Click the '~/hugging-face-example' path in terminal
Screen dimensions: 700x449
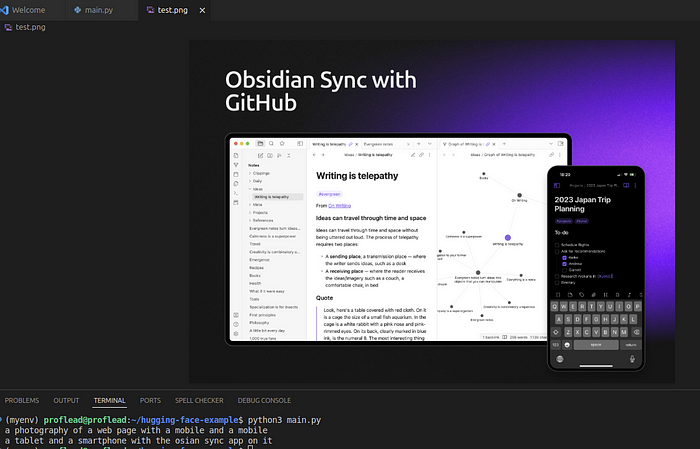click(x=185, y=420)
